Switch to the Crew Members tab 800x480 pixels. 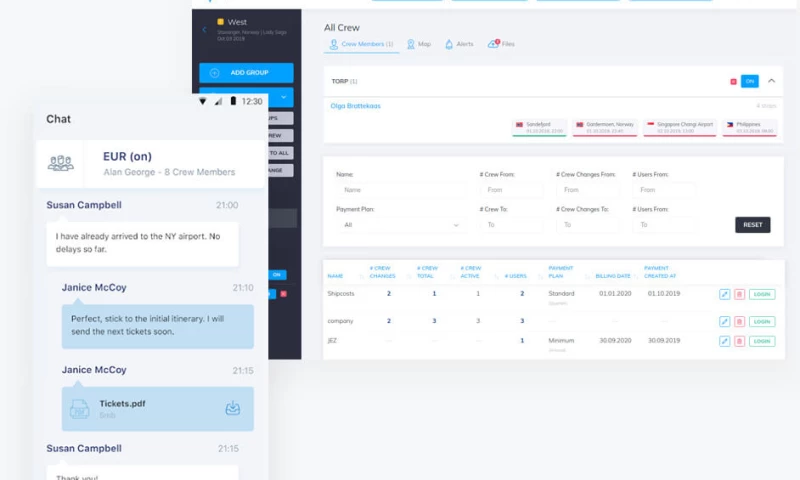click(361, 44)
